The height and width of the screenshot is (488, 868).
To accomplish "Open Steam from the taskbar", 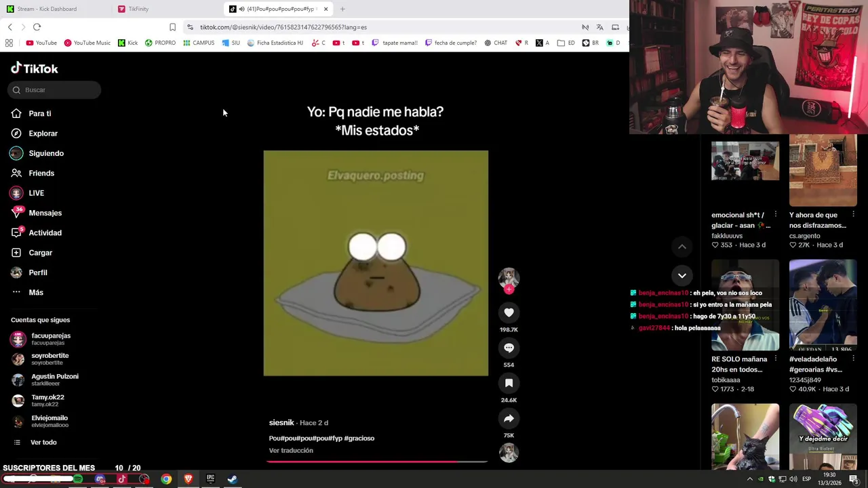I will click(x=233, y=479).
